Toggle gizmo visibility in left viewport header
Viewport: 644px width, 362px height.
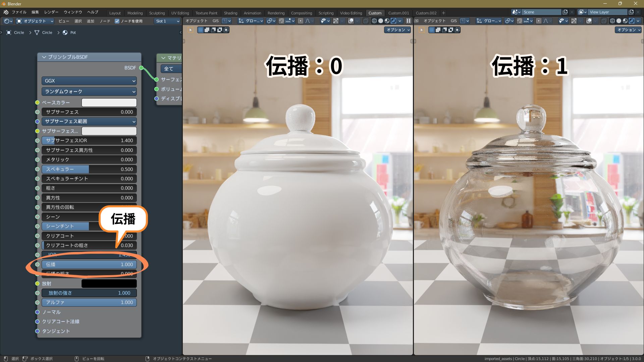[x=335, y=21]
